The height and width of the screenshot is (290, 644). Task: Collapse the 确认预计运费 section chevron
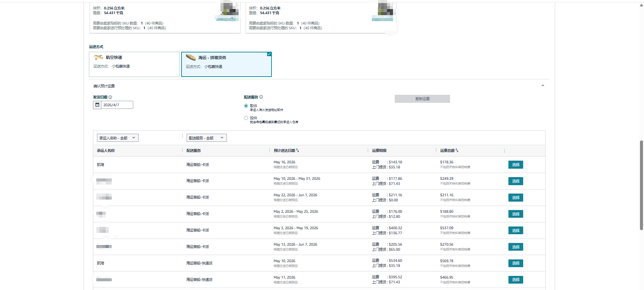[x=543, y=86]
